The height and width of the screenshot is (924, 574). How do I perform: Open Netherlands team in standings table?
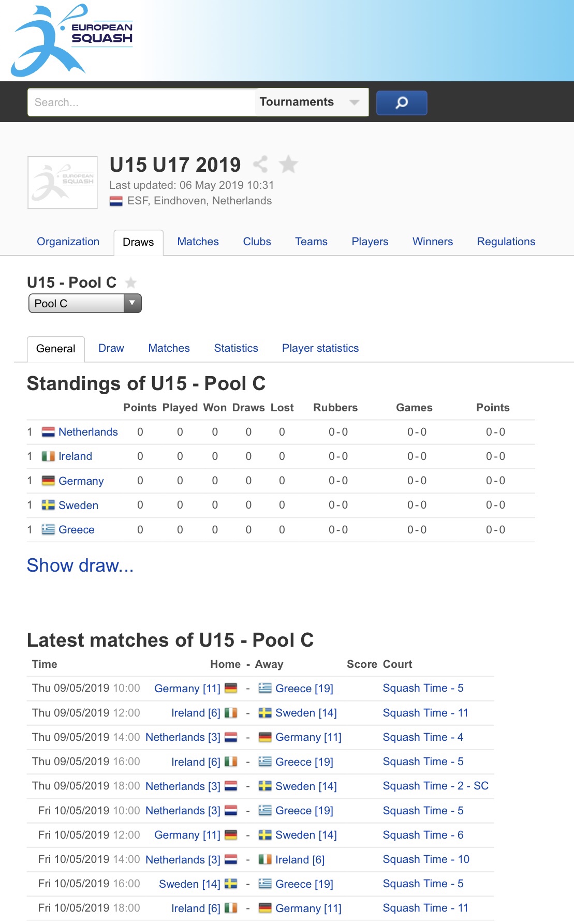[x=88, y=432]
